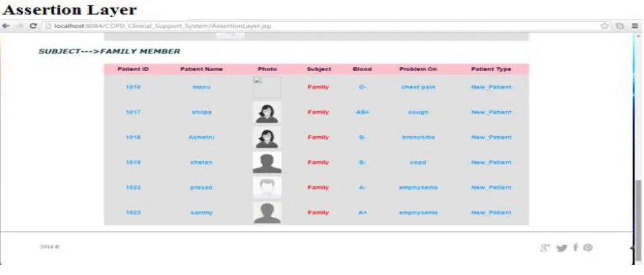
Task: Click blood group A+ in sammy's row
Action: (362, 212)
